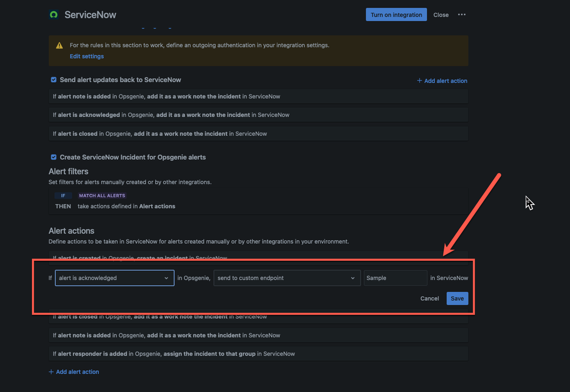Open the three-dots more options menu
570x392 pixels.
[462, 14]
